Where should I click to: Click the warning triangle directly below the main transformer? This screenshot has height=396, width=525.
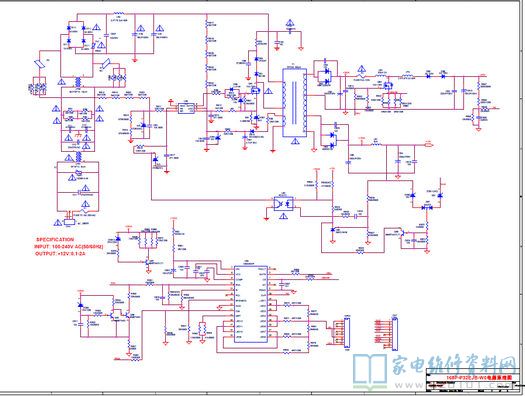pyautogui.click(x=295, y=142)
